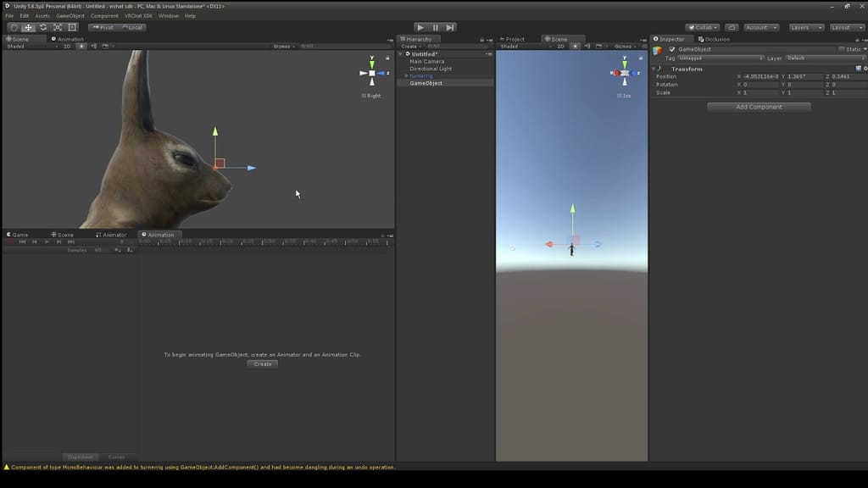The height and width of the screenshot is (488, 868).
Task: Select the Hand tool in the toolbar
Action: point(14,27)
